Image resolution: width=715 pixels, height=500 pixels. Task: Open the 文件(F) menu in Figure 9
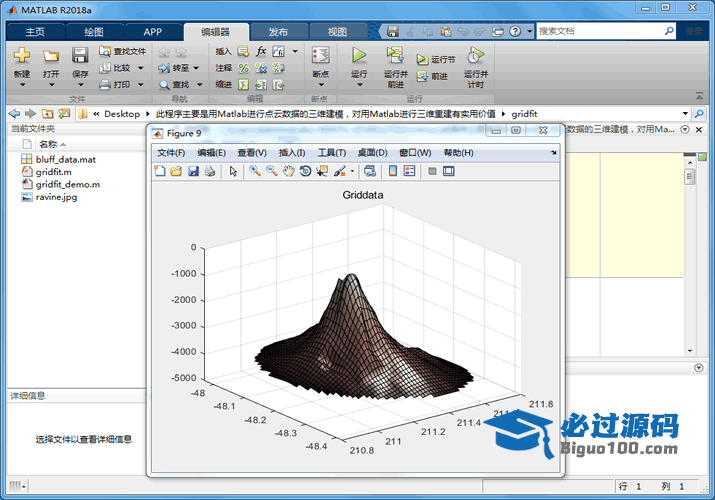[x=171, y=153]
